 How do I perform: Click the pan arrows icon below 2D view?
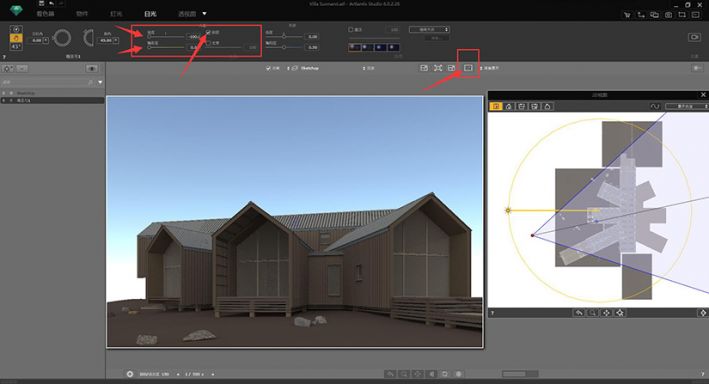coord(606,313)
